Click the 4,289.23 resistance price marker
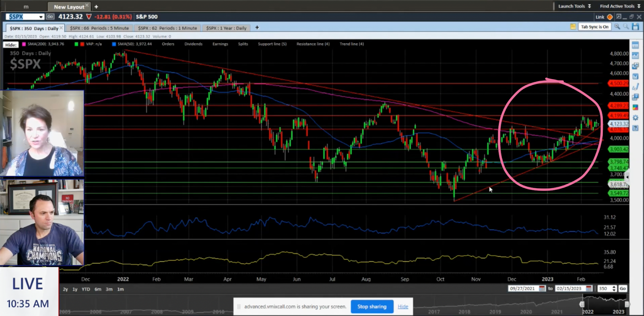Image resolution: width=644 pixels, height=316 pixels. click(619, 106)
